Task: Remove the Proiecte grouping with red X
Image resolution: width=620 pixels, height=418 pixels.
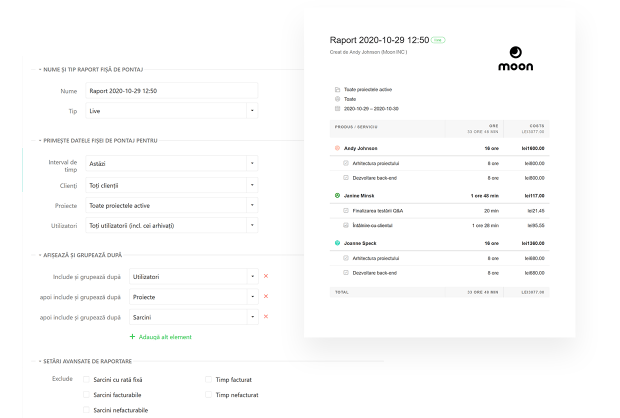Action: [x=266, y=296]
